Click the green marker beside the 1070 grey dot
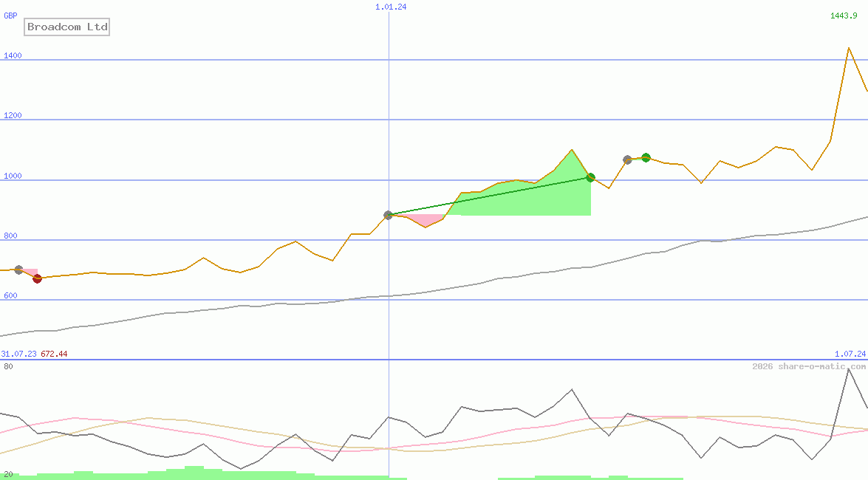 coord(646,157)
